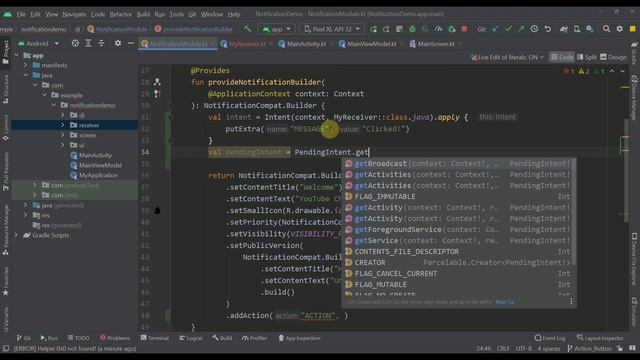
Task: Open the run configuration app dropdown
Action: click(277, 29)
